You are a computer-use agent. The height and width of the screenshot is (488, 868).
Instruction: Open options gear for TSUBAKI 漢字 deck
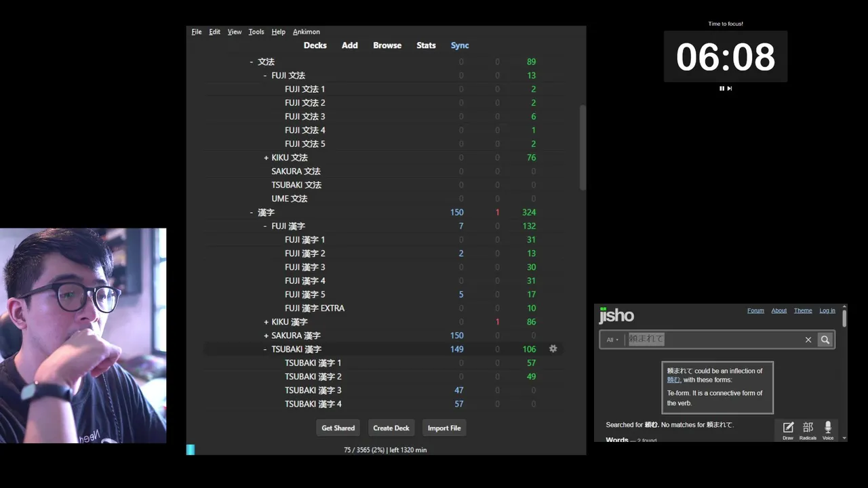click(x=553, y=348)
